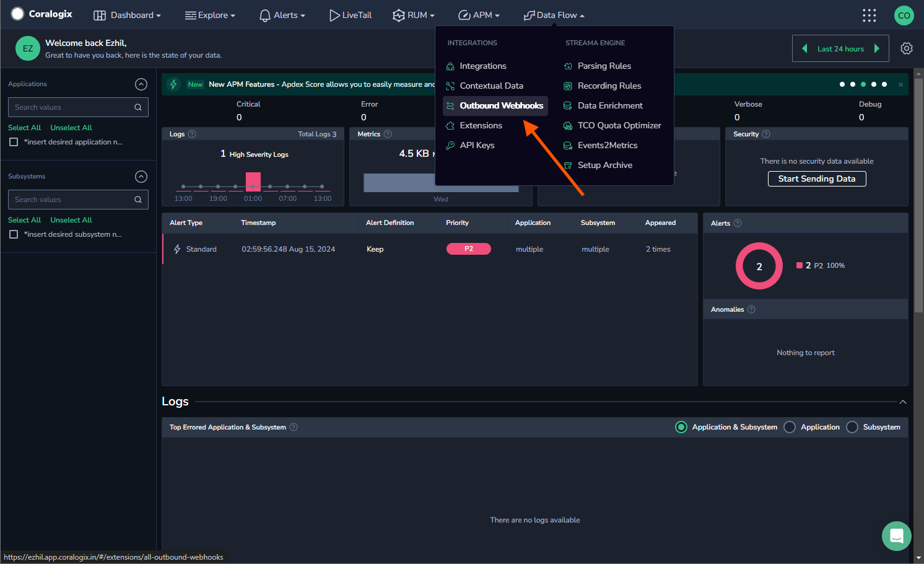Click the page vertical scrollbar
924x564 pixels.
click(x=918, y=195)
